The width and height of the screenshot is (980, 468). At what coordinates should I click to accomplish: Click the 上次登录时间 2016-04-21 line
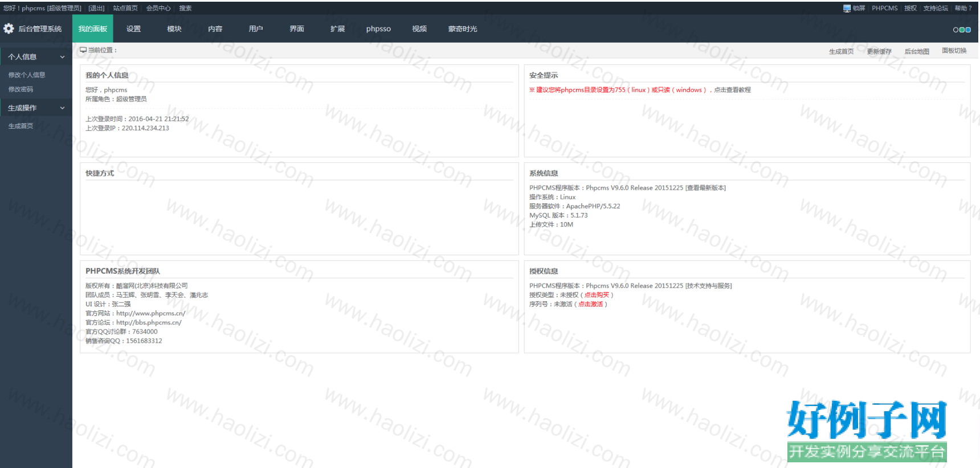137,119
